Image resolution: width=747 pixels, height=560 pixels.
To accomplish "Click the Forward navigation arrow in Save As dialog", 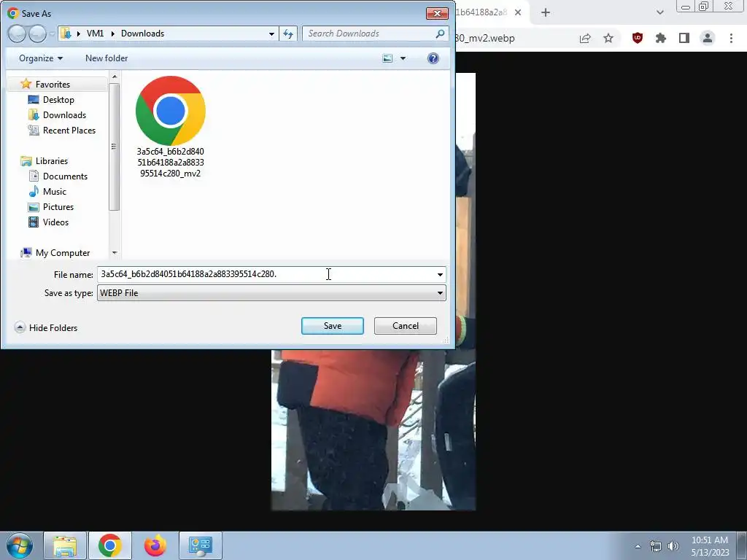I will [38, 34].
